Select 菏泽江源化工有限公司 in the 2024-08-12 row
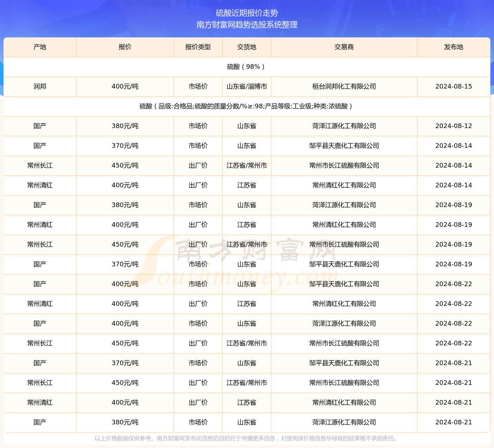The image size is (494, 448). [344, 126]
